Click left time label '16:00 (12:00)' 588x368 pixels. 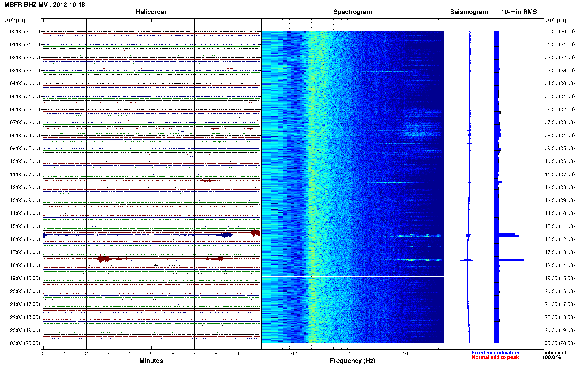(x=25, y=239)
